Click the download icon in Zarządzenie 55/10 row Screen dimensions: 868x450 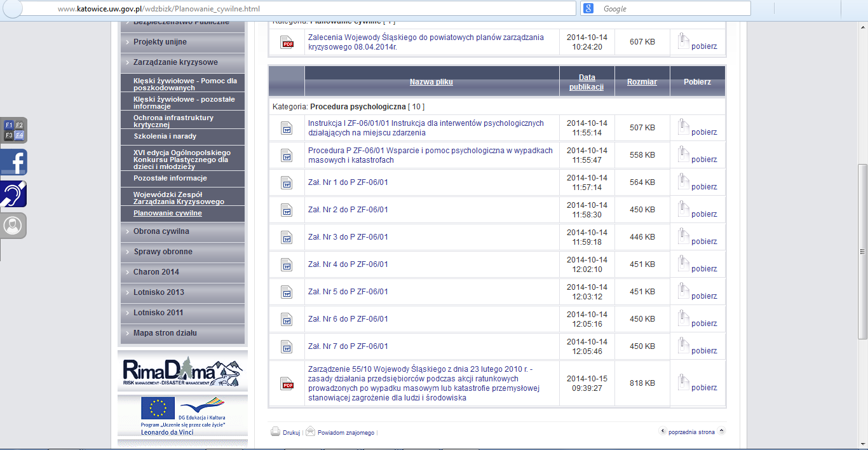coord(683,383)
